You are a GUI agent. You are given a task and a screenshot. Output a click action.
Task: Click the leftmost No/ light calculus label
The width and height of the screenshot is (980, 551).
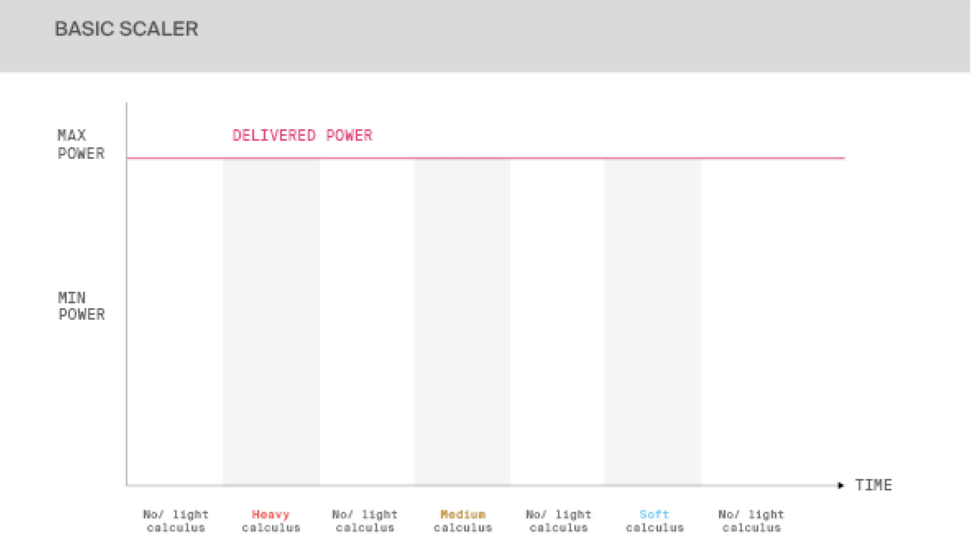point(176,521)
